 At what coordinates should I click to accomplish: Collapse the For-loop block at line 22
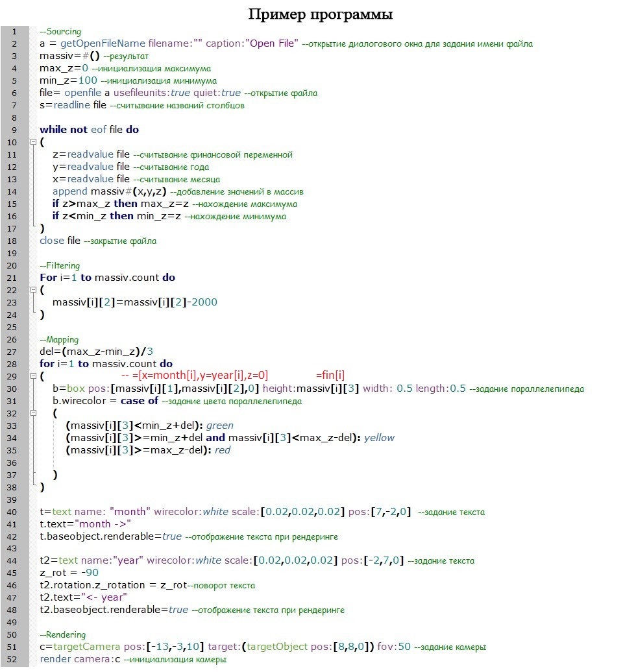[x=33, y=290]
